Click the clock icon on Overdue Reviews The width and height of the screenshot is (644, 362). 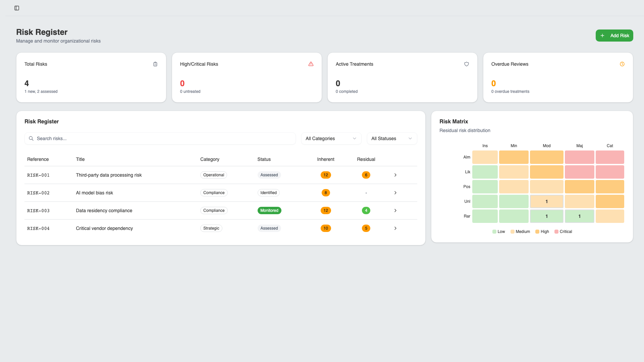click(622, 64)
